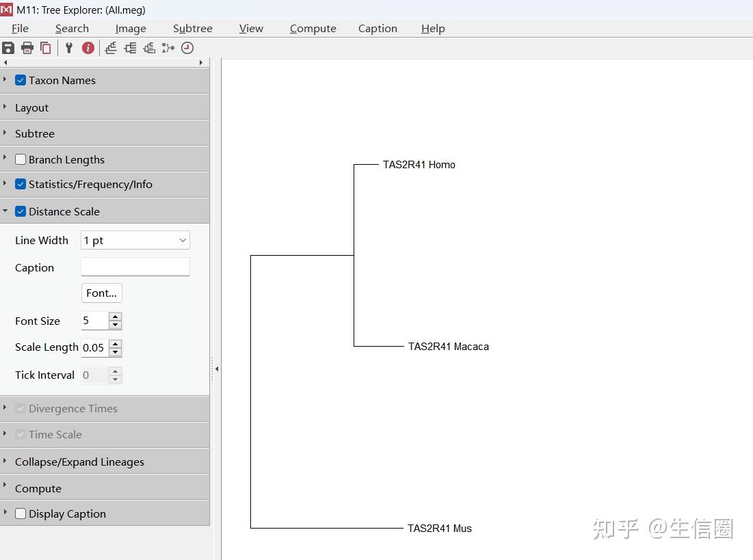Expand the Display Caption section arrow
Image resolution: width=753 pixels, height=560 pixels.
(x=5, y=512)
